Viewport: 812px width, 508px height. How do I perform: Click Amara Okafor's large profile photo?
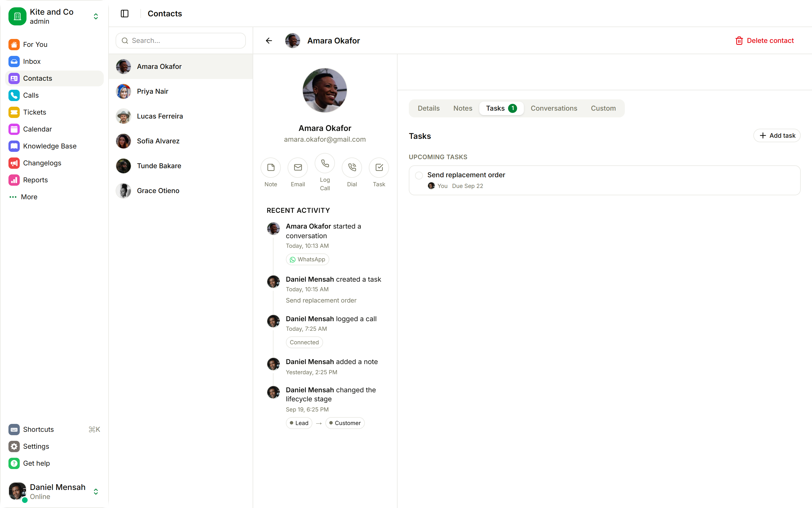[325, 90]
